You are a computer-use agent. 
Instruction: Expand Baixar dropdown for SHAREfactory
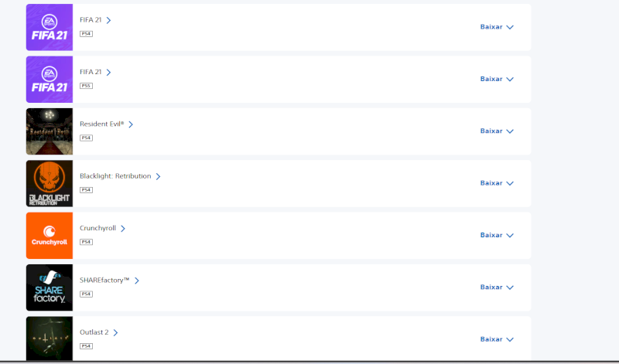click(x=497, y=287)
